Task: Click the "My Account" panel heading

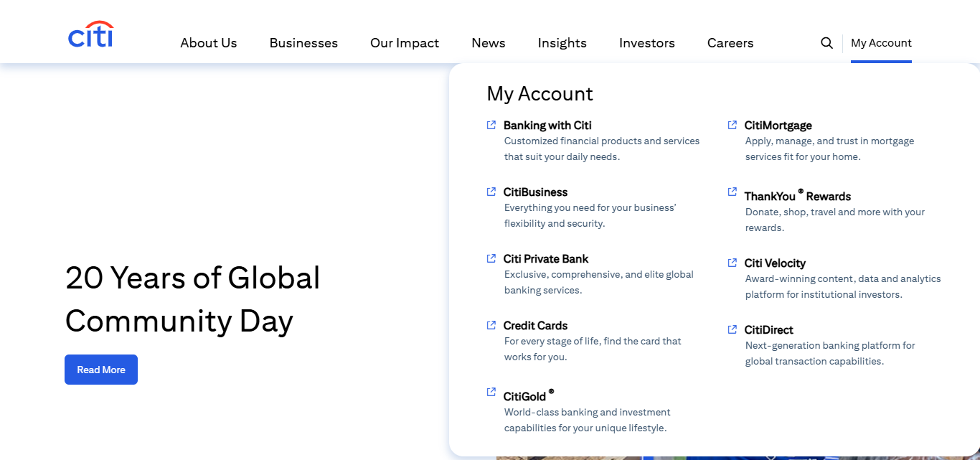Action: 540,94
